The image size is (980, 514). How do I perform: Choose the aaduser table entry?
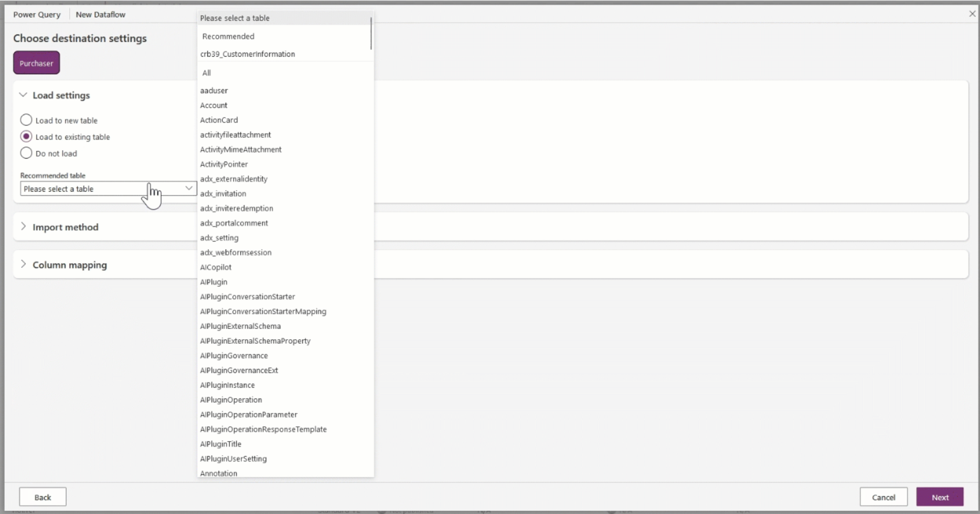click(x=214, y=90)
